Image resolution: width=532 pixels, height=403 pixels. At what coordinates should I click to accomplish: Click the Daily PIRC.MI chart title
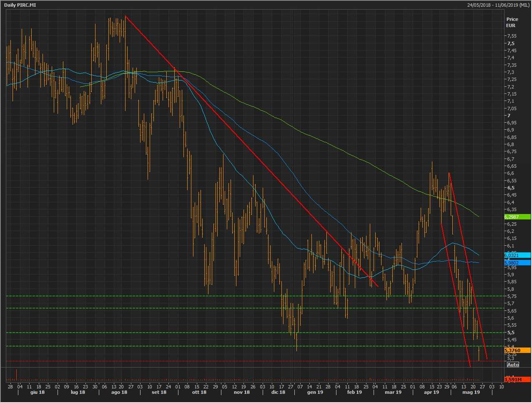point(20,5)
